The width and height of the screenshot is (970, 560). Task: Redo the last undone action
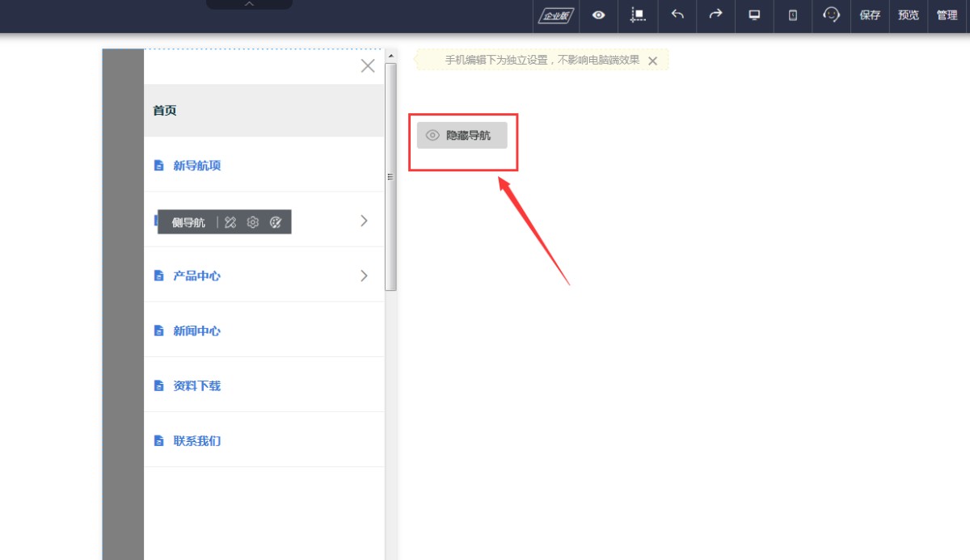(x=715, y=15)
